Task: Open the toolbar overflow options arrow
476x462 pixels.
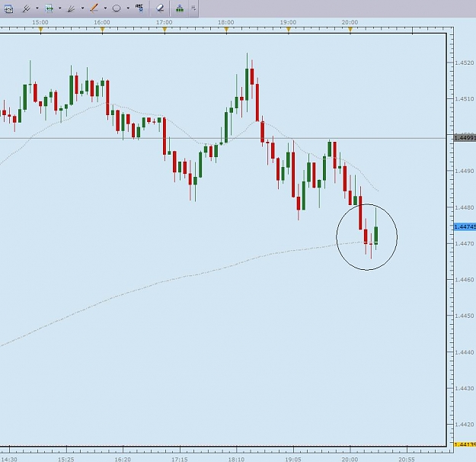Action: pos(193,8)
